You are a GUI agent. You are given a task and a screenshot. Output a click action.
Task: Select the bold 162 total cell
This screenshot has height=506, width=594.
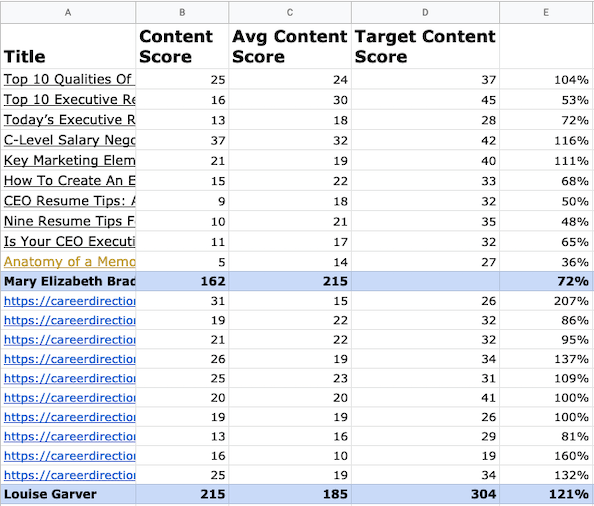tap(182, 281)
